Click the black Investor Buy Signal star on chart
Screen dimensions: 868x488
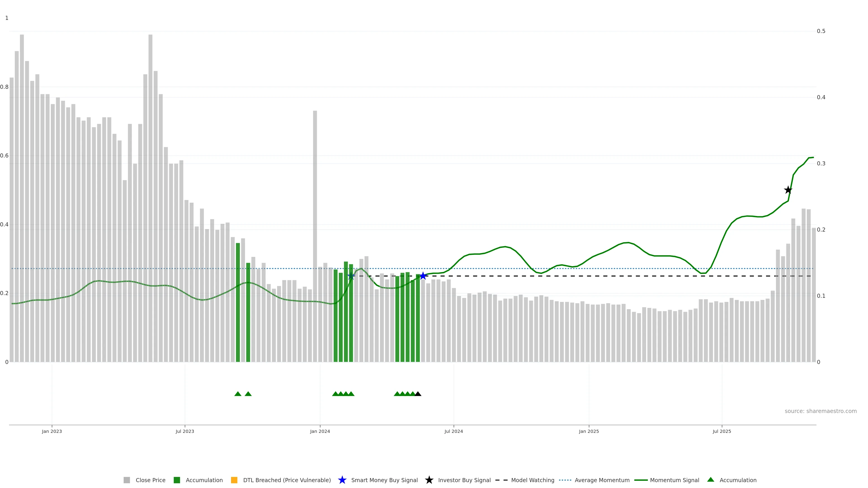tap(788, 190)
